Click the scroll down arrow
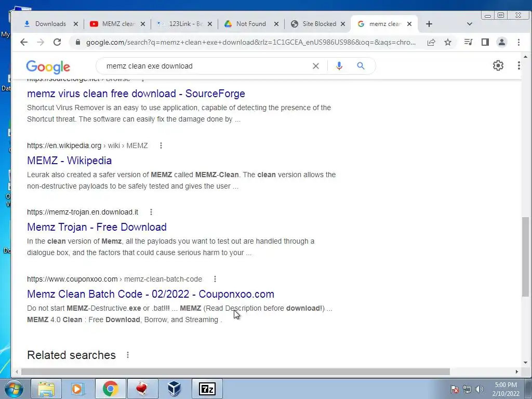The height and width of the screenshot is (399, 532). pyautogui.click(x=525, y=363)
